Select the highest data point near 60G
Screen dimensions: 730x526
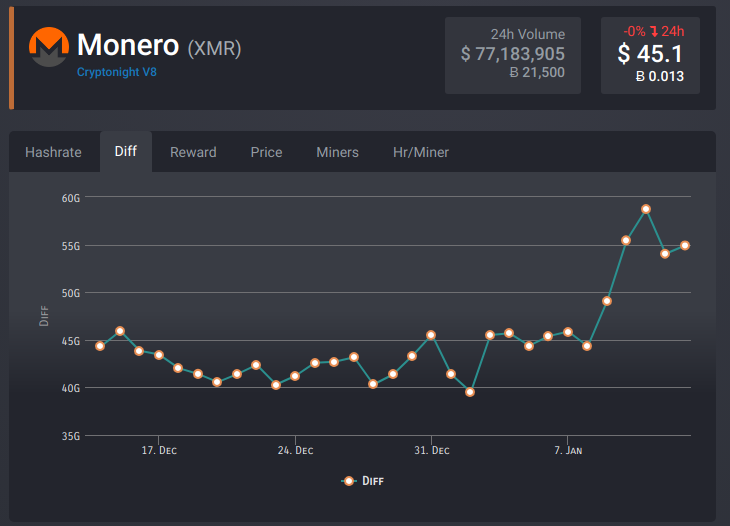click(646, 209)
